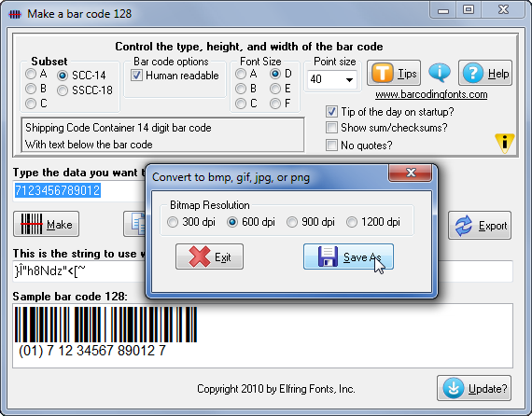Click 'With text below the bar code' text

[x=89, y=145]
